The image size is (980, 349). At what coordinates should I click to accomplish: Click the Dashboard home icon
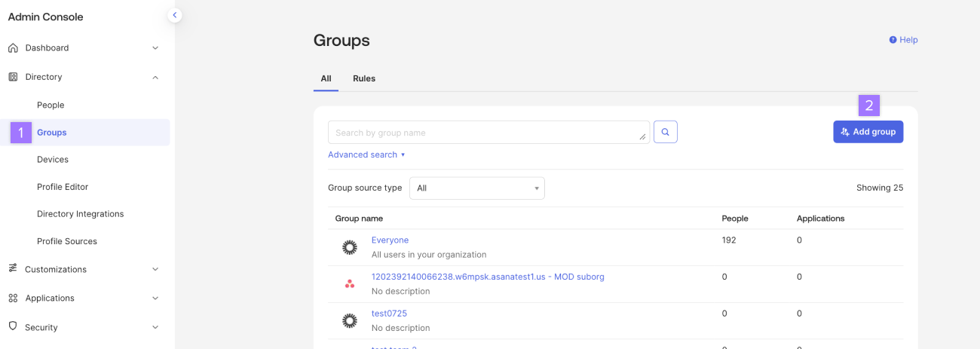(13, 48)
